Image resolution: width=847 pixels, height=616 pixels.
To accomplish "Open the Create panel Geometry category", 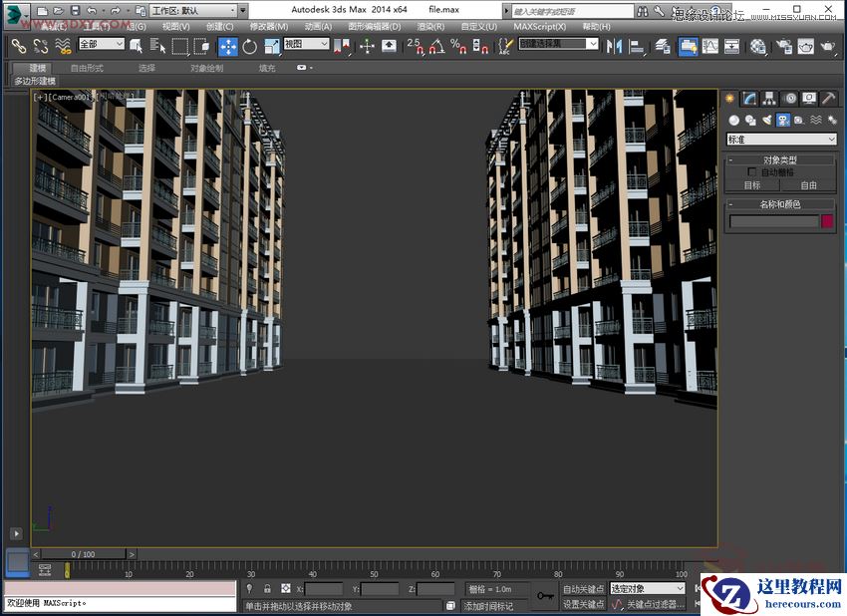I will [x=735, y=120].
